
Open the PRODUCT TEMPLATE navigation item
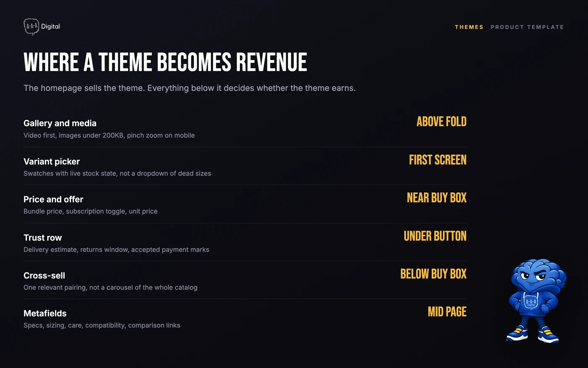[x=527, y=27]
